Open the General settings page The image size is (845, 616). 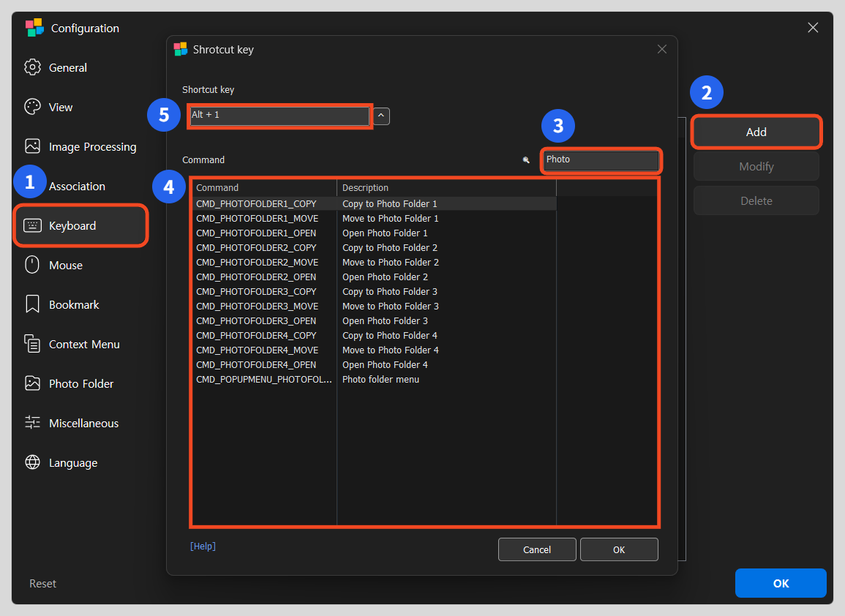coord(68,67)
